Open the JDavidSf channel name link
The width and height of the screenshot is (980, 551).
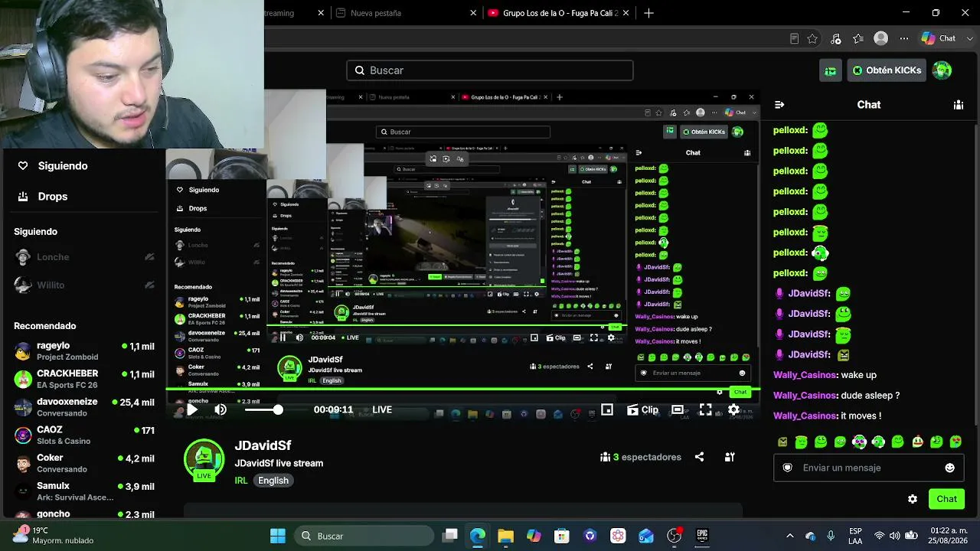263,445
